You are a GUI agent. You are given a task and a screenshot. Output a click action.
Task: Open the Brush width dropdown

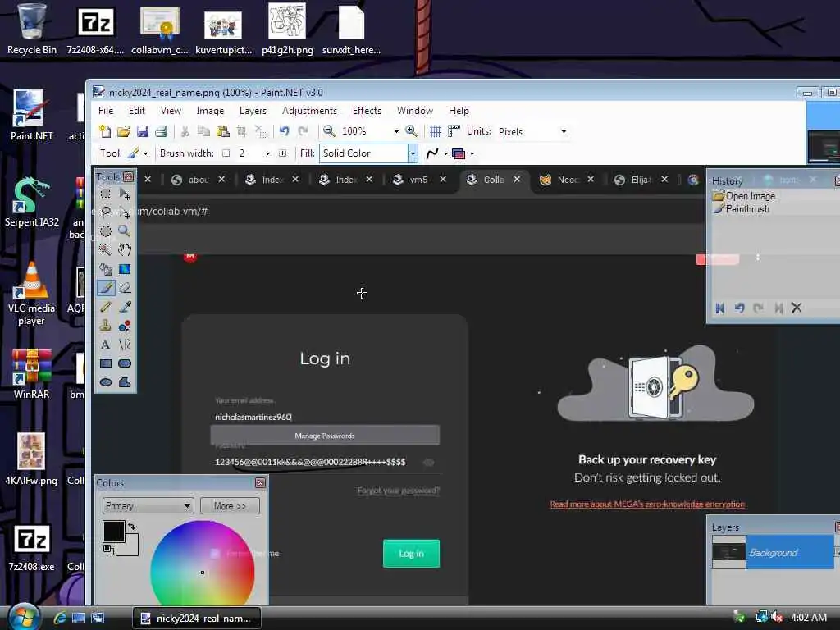click(268, 153)
